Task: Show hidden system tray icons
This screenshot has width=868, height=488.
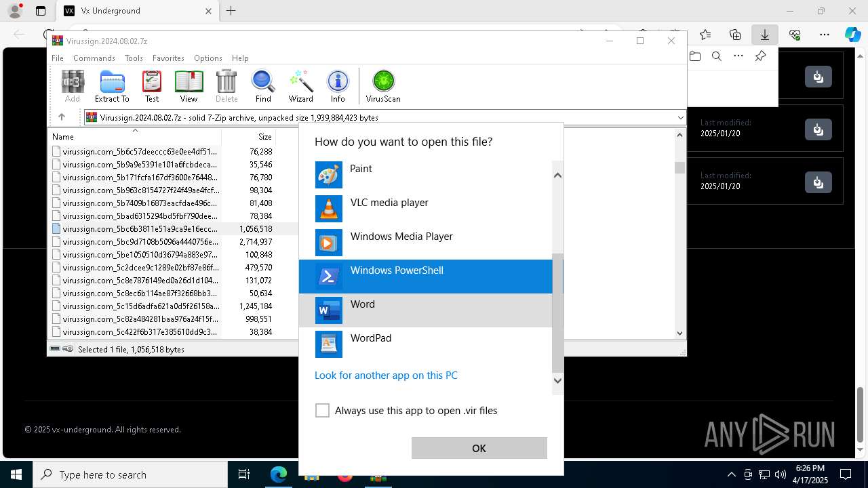Action: (x=731, y=474)
